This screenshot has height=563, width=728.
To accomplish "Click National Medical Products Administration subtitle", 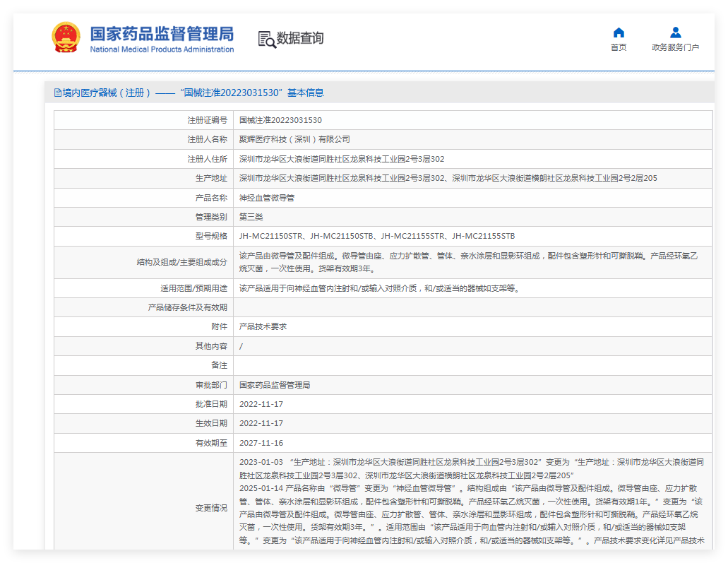I will coord(162,49).
